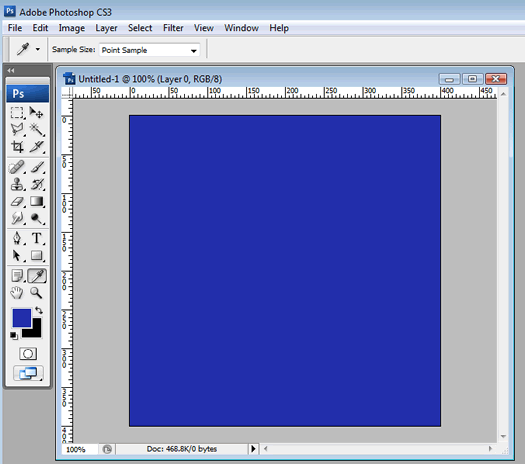The width and height of the screenshot is (525, 464).
Task: Select the Pen tool
Action: (17, 238)
